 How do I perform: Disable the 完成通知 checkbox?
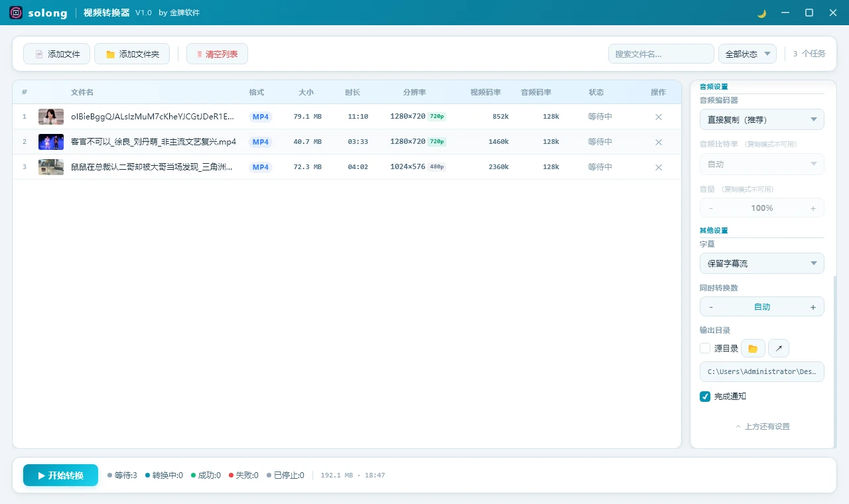point(704,397)
